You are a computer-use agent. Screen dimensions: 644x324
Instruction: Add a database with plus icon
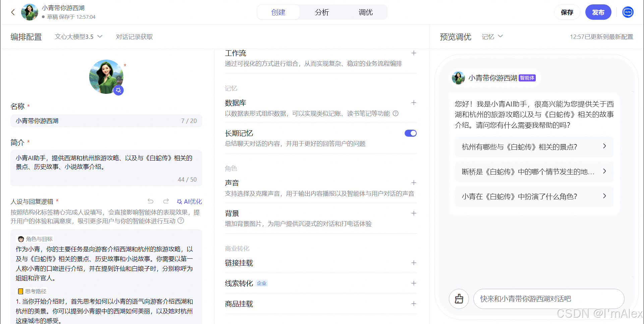point(414,103)
